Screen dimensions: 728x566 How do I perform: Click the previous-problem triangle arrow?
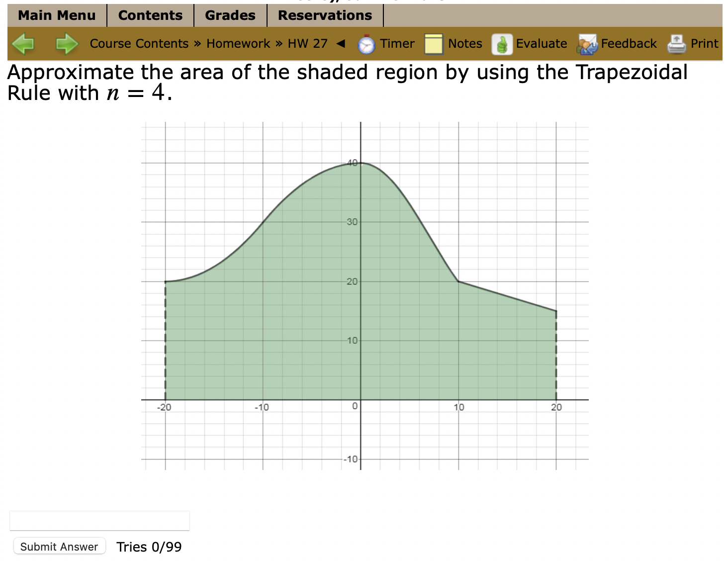[x=341, y=44]
